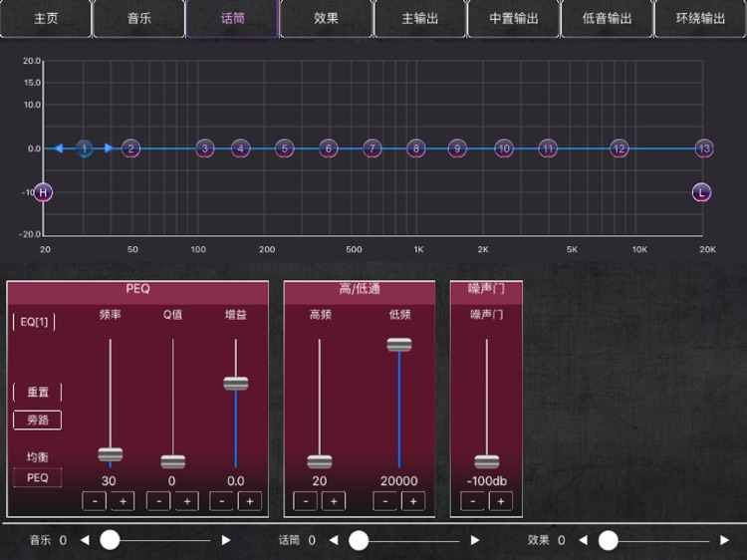The image size is (747, 560).
Task: Click the EQ[1] band selector
Action: coord(34,322)
